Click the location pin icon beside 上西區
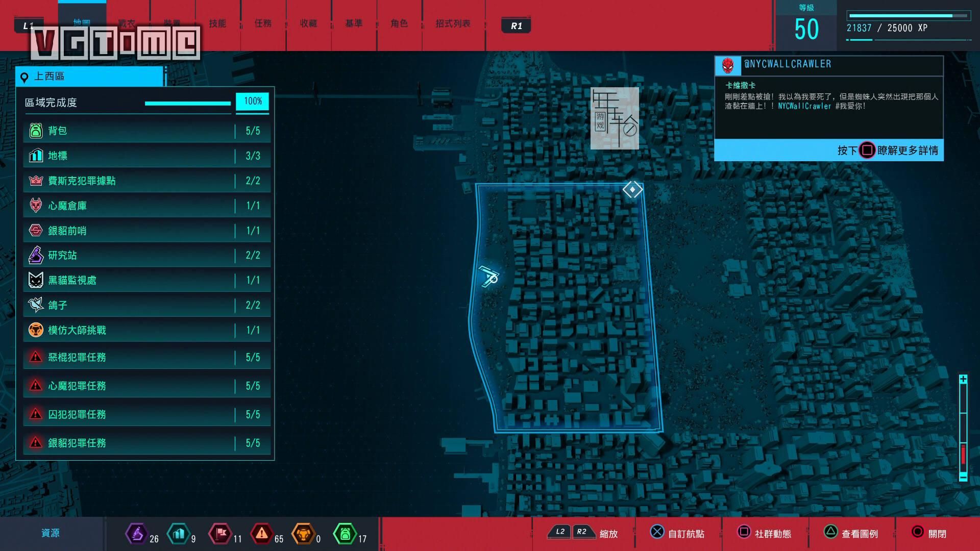 (24, 78)
